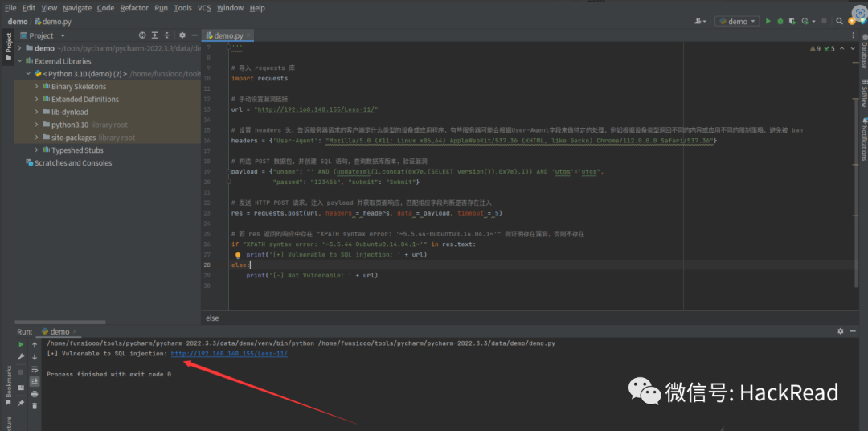Click the stop square in Run panel

tap(21, 371)
